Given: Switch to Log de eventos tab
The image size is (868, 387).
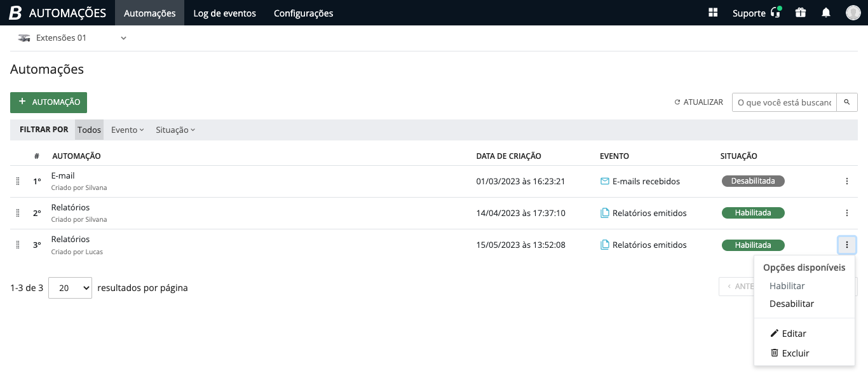Looking at the screenshot, I should [224, 13].
